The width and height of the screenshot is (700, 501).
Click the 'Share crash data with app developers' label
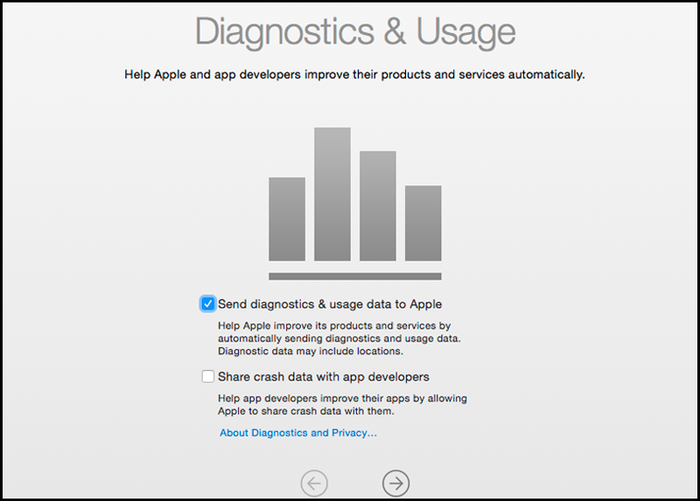click(x=324, y=377)
